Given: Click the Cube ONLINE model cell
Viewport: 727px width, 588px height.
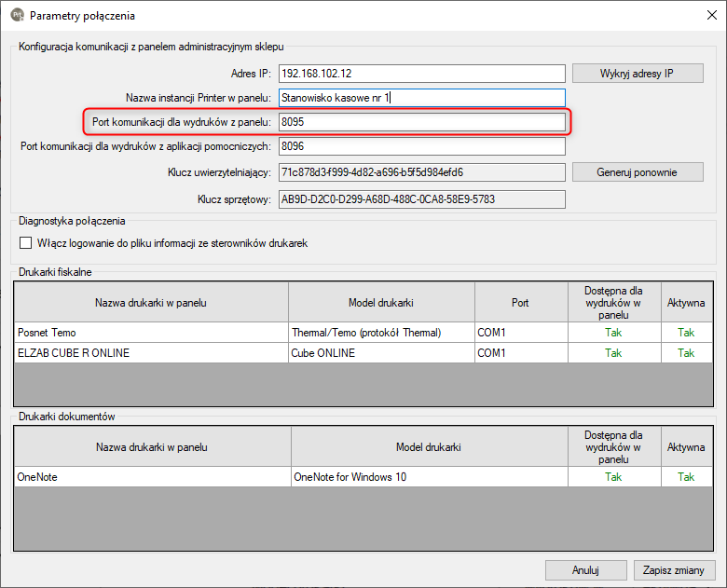Looking at the screenshot, I should [x=380, y=353].
